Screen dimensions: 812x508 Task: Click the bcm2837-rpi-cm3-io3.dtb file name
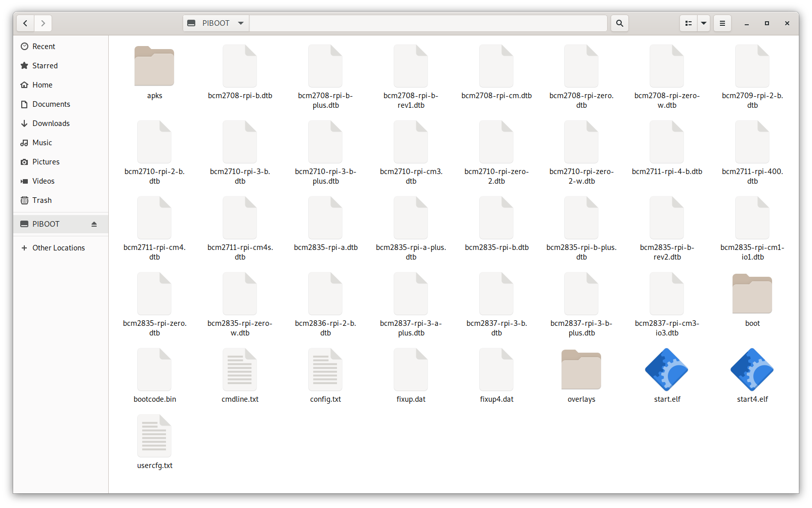click(x=667, y=328)
